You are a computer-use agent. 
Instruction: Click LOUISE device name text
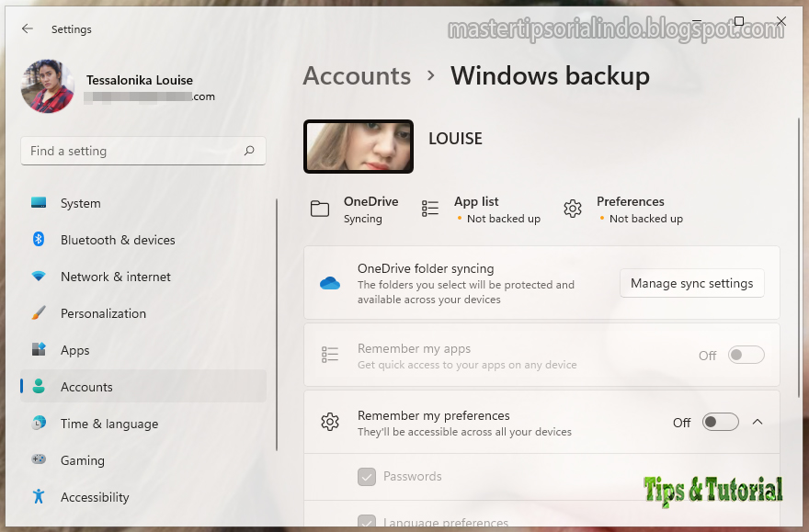pos(456,138)
